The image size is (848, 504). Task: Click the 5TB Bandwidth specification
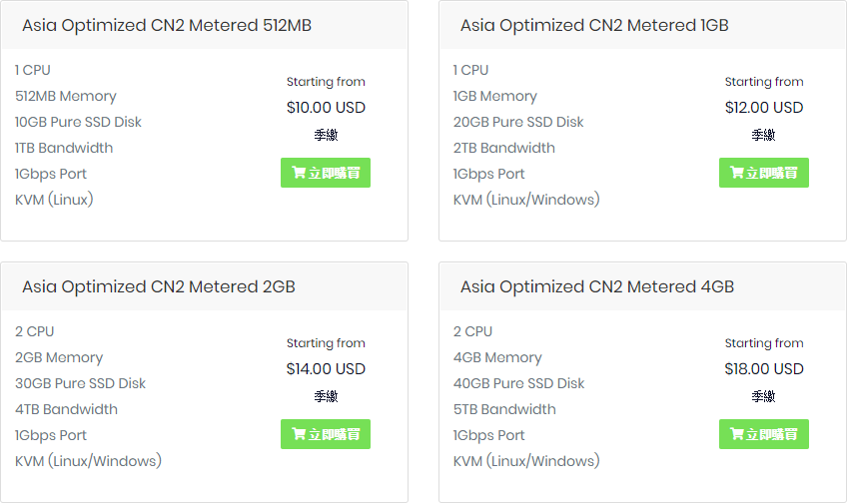click(504, 409)
